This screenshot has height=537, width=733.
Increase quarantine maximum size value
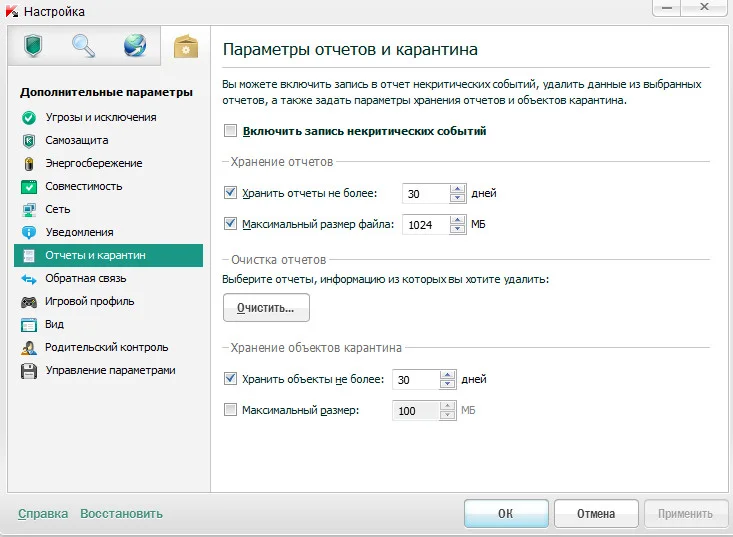(x=447, y=406)
